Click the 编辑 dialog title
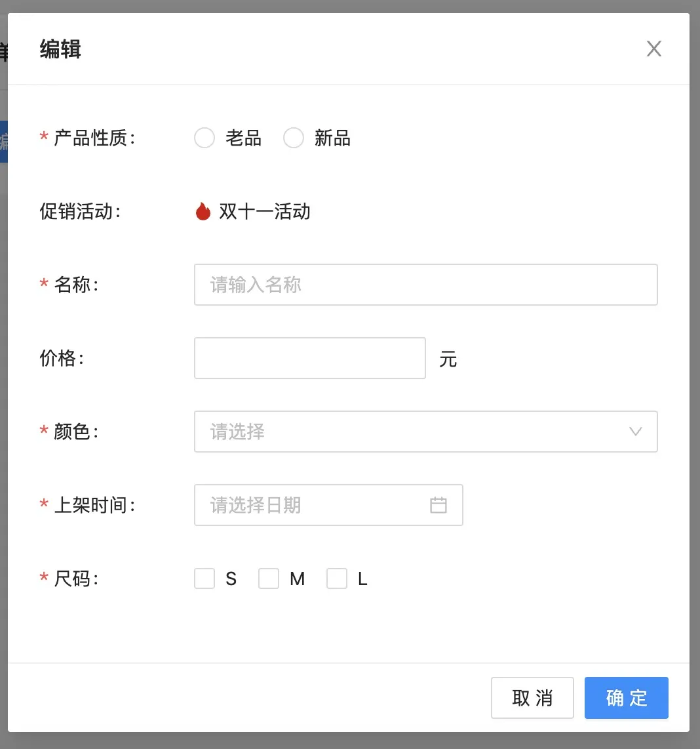Viewport: 700px width, 749px height. (x=60, y=49)
